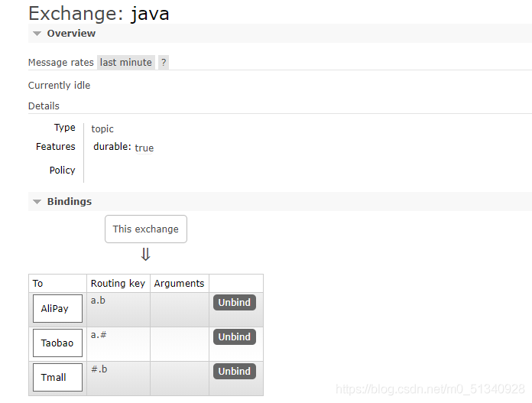532x403 pixels.
Task: Click the This exchange box
Action: click(146, 229)
